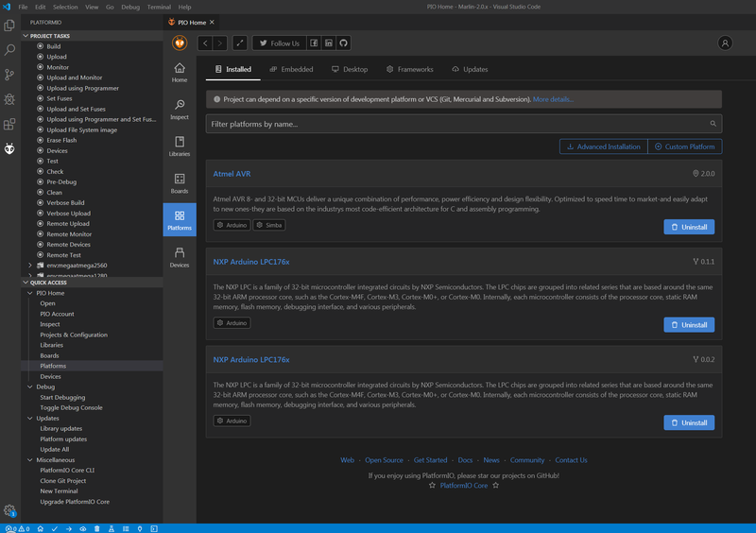Viewport: 756px width, 533px height.
Task: Open Source Control in the activity bar
Action: [x=9, y=75]
